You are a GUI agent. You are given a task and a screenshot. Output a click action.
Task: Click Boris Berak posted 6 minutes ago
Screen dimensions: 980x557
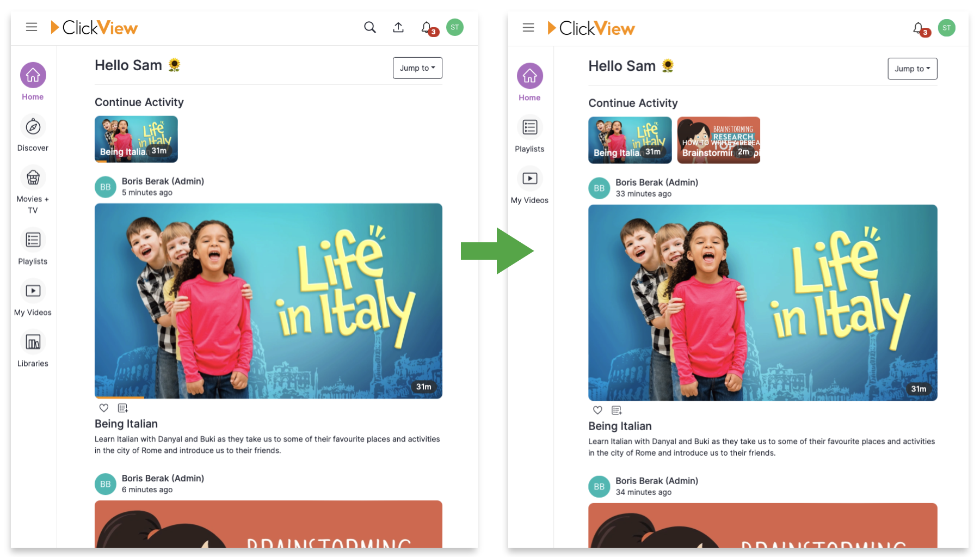tap(163, 478)
